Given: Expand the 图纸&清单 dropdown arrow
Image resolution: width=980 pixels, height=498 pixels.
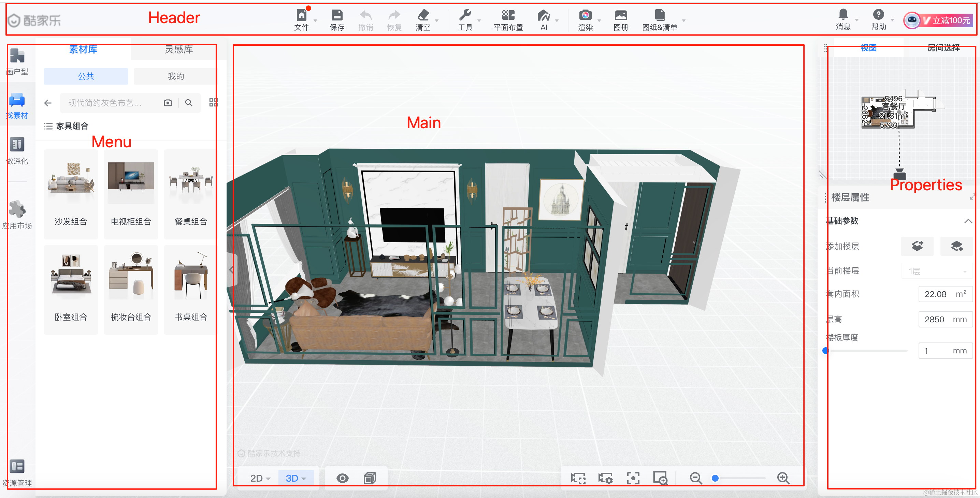Looking at the screenshot, I should pyautogui.click(x=683, y=20).
